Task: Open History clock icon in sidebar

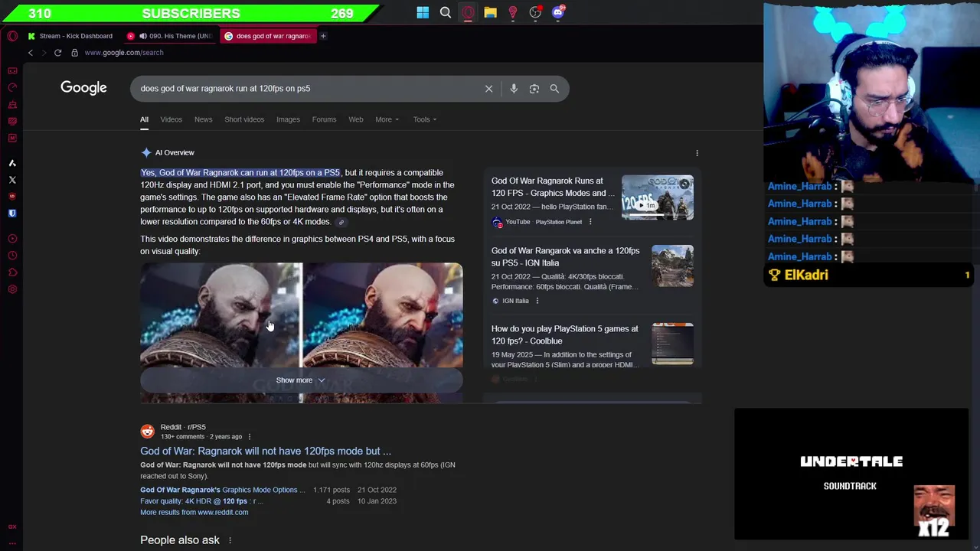Action: [12, 256]
